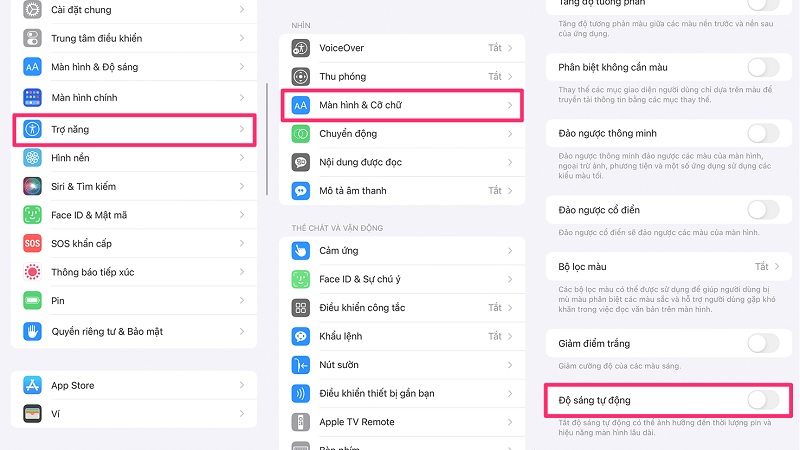The width and height of the screenshot is (800, 450).
Task: Tap the Nút sườn icon
Action: [301, 365]
